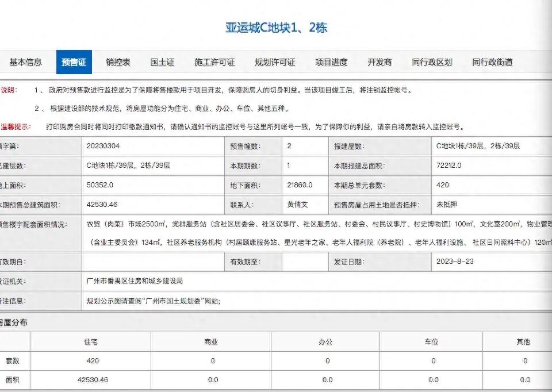Screen dimensions: 552x392
Task: Select the highlighted 预售证 tab
Action: [x=74, y=62]
